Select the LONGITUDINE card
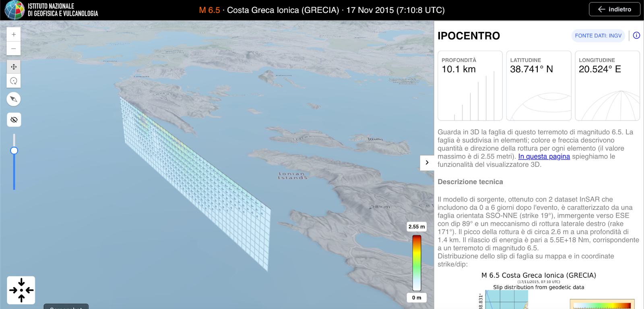644x309 pixels. (607, 85)
